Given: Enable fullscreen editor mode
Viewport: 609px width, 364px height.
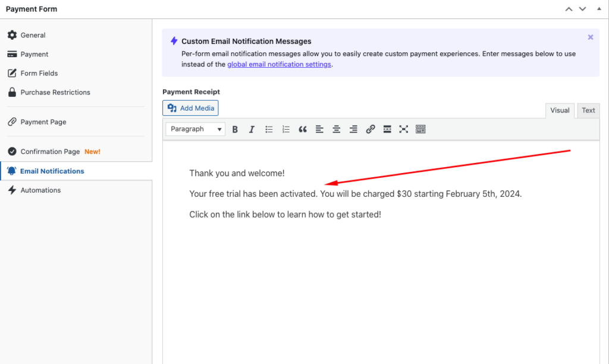Looking at the screenshot, I should [404, 129].
